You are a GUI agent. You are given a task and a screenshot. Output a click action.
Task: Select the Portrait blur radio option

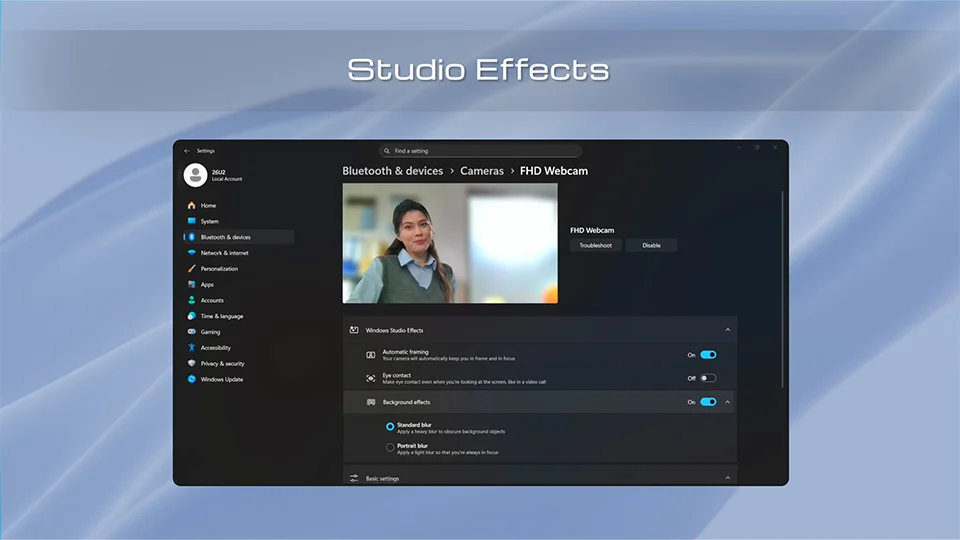coord(390,448)
